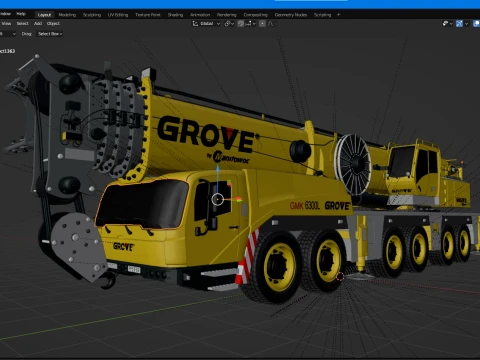Toggle proportional editing button

click(x=262, y=24)
